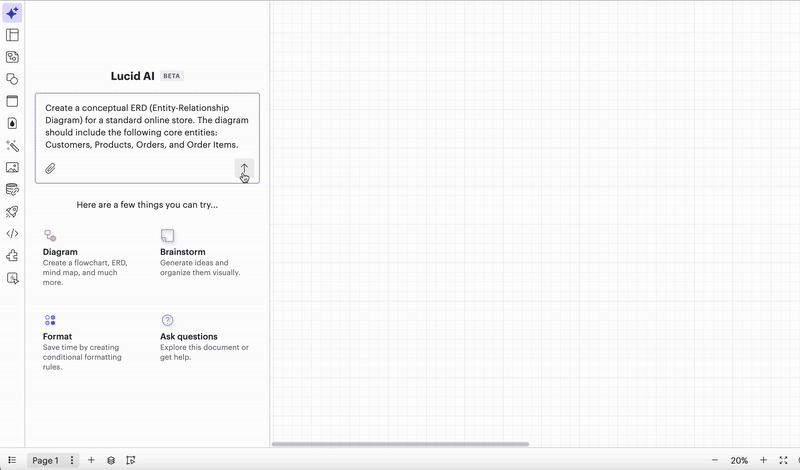Open the page list icon in bottom bar
800x470 pixels.
12,460
